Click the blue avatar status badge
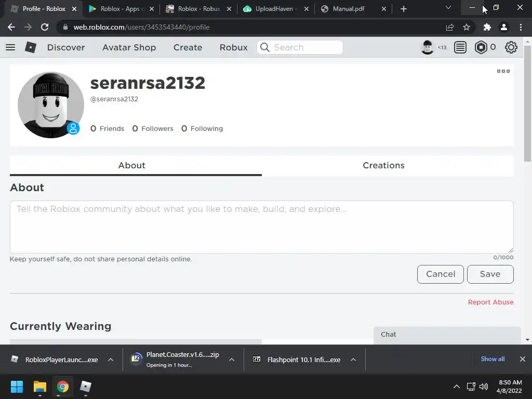Viewport: 532px width, 399px height. pyautogui.click(x=73, y=128)
